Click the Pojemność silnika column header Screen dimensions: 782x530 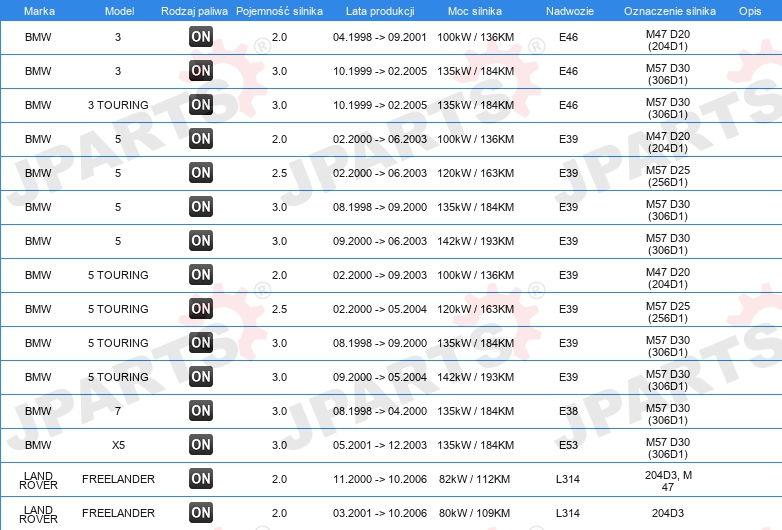[279, 11]
